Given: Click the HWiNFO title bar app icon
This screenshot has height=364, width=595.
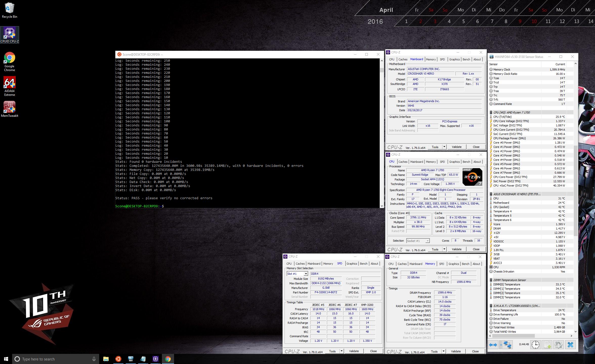Looking at the screenshot, I should pyautogui.click(x=491, y=57).
